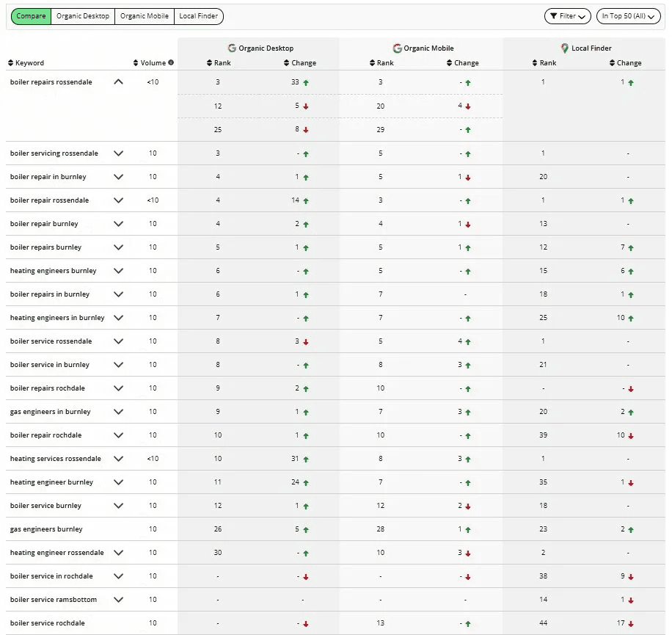Collapse the boiler repairs rossendale row
The image size is (672, 635).
click(x=120, y=81)
